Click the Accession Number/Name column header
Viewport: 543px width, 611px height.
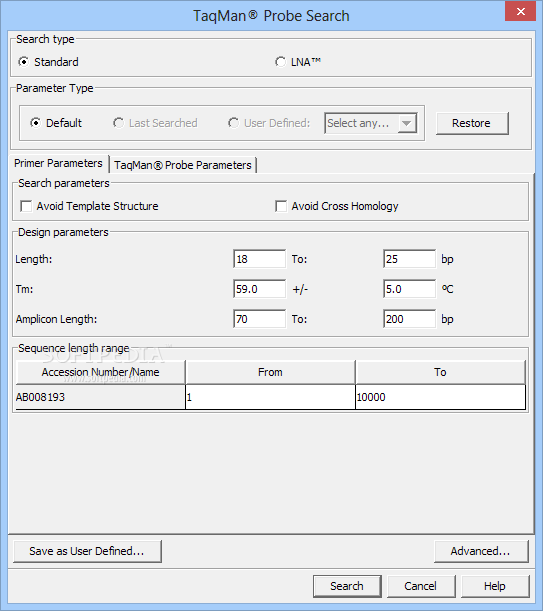pos(101,373)
